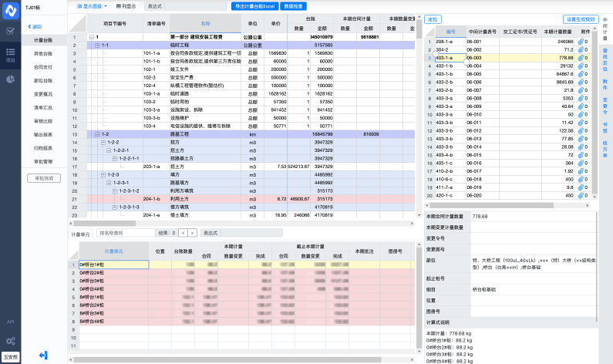The image size is (613, 364).
Task: Click attachment paperclip icon for row 403-1-a
Action: (x=582, y=58)
